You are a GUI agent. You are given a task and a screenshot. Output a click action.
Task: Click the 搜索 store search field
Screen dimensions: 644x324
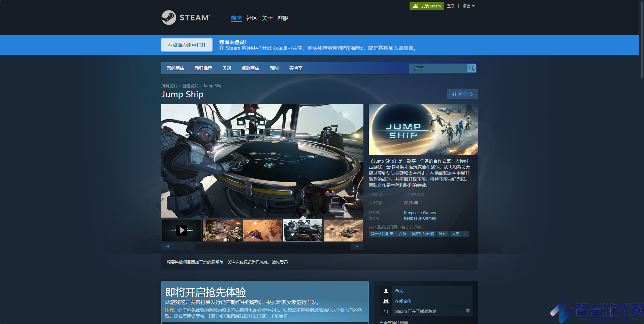pyautogui.click(x=438, y=68)
